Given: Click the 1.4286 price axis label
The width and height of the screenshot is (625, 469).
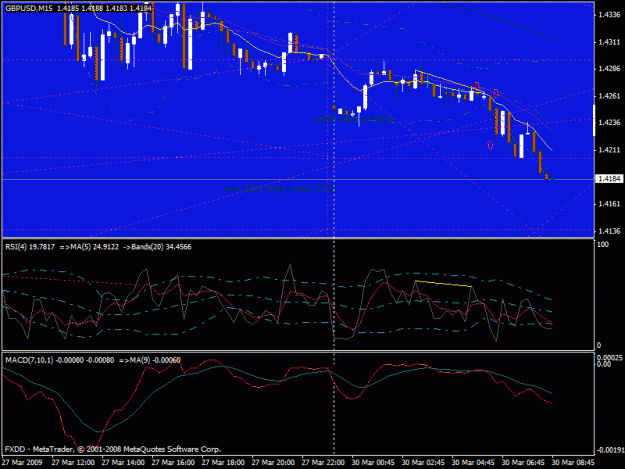Looking at the screenshot, I should (609, 69).
